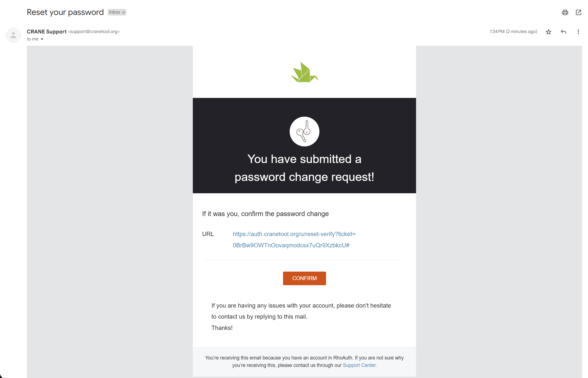The width and height of the screenshot is (588, 378).
Task: Follow the Support Center link
Action: 359,365
